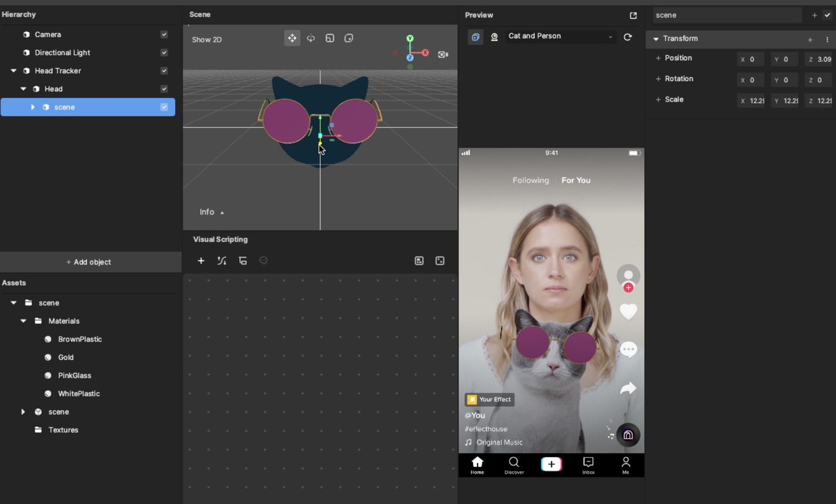Select the PinkGlass material
The height and width of the screenshot is (504, 836).
point(74,375)
